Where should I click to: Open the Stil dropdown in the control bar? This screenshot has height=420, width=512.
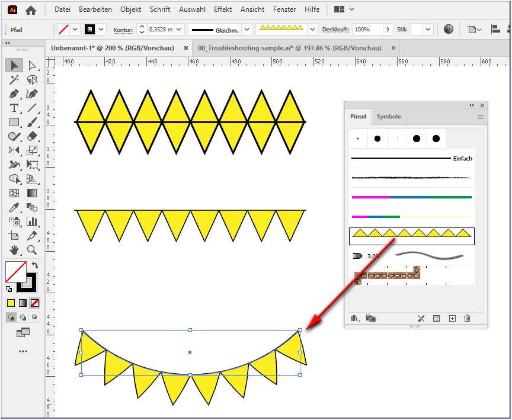428,30
